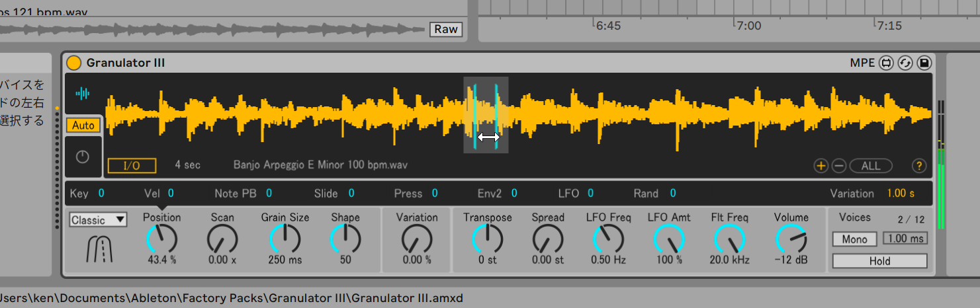
Task: Click the 43.4 % position value
Action: pyautogui.click(x=162, y=260)
